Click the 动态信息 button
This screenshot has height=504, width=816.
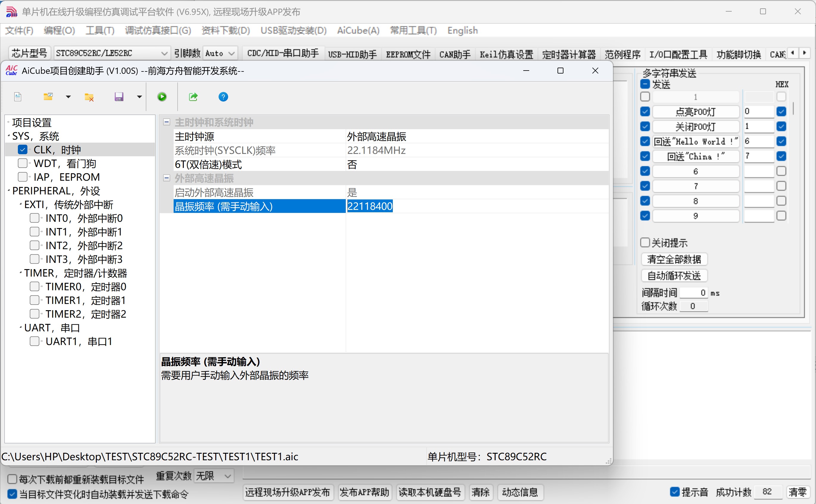pos(520,492)
